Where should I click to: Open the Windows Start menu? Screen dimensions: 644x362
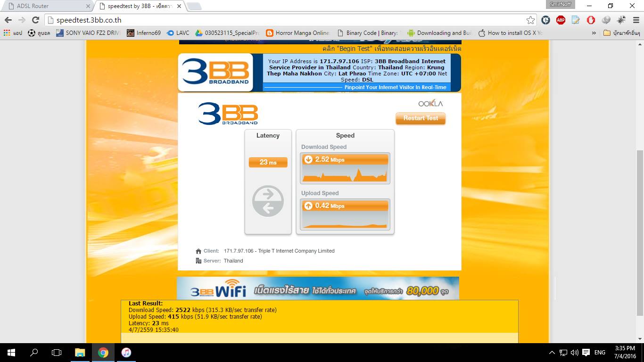coord(11,353)
